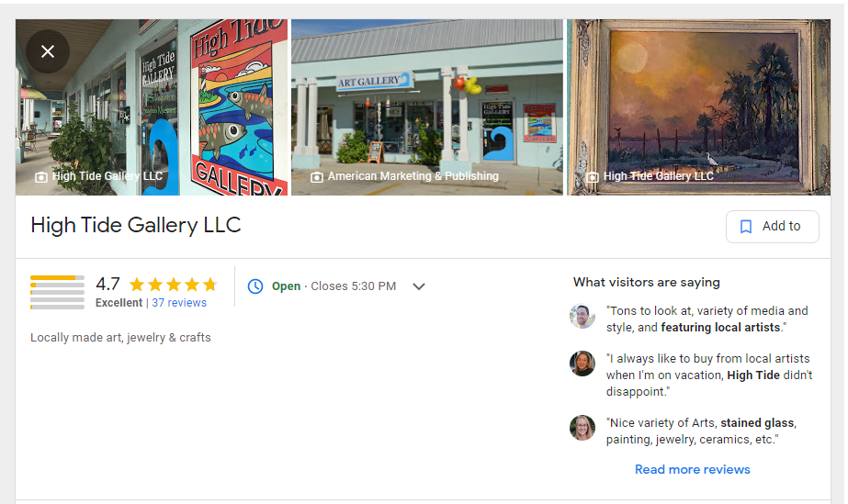Open the Art Gallery storefront photo
Viewport: 848px width, 504px height.
pyautogui.click(x=427, y=107)
